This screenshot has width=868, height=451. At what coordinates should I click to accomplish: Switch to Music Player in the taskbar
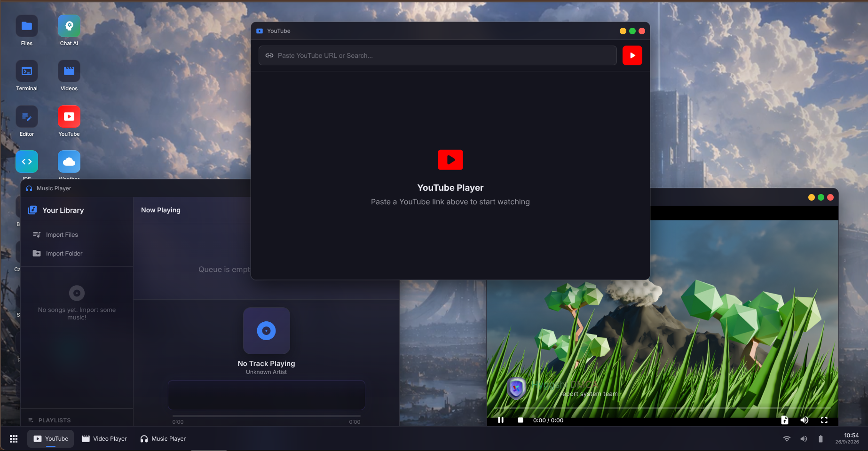point(163,439)
